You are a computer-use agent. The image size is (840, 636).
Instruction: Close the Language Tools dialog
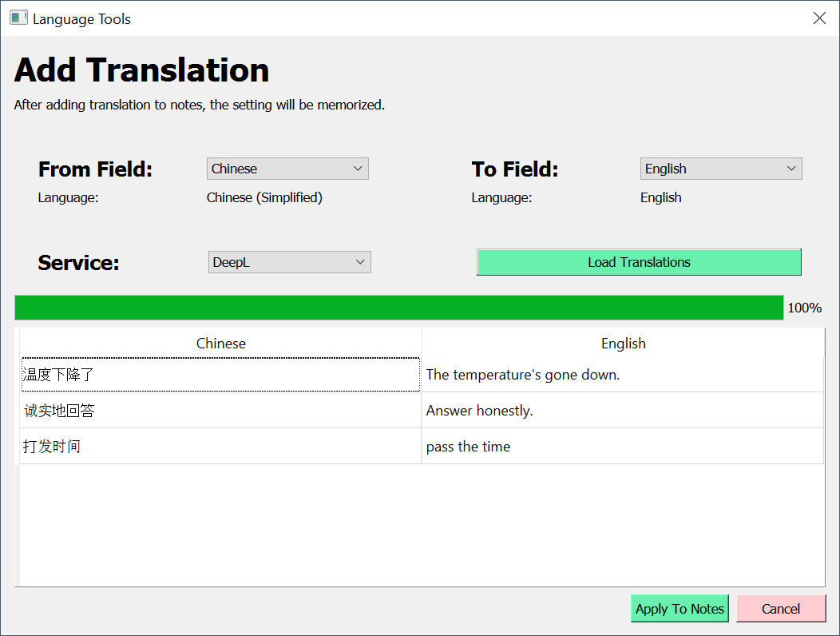click(819, 18)
